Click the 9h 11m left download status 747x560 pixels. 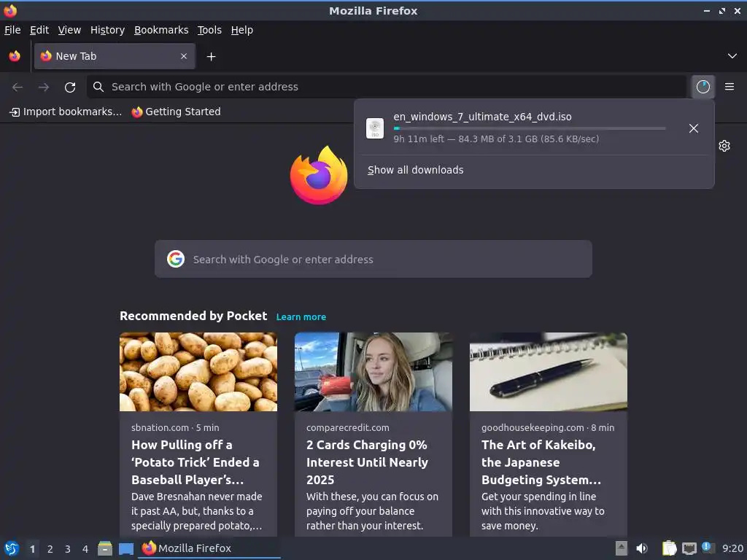[x=496, y=139]
